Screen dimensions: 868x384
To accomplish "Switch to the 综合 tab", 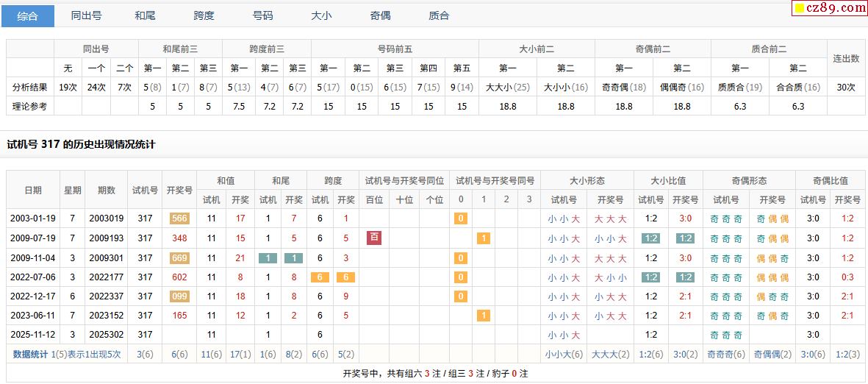I will tap(28, 15).
